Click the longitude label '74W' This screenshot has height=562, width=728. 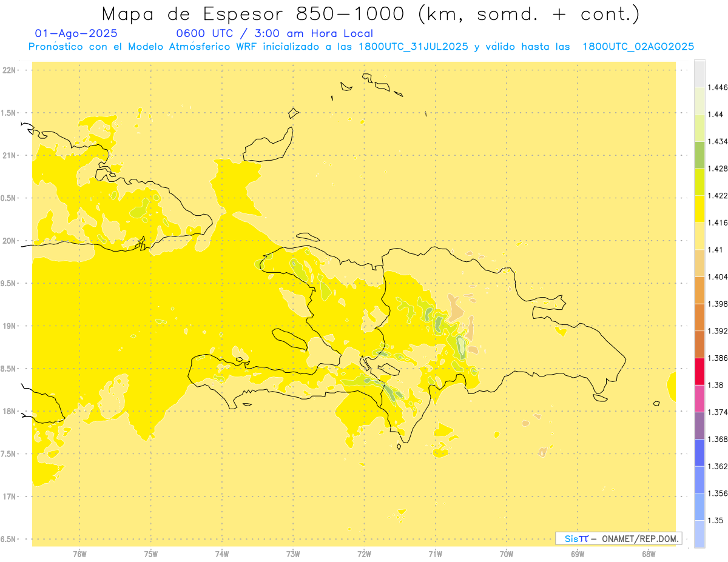pyautogui.click(x=222, y=554)
